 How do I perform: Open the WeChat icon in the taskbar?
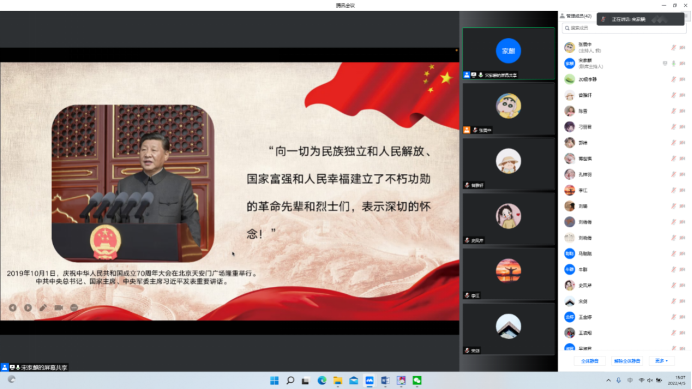click(x=417, y=381)
